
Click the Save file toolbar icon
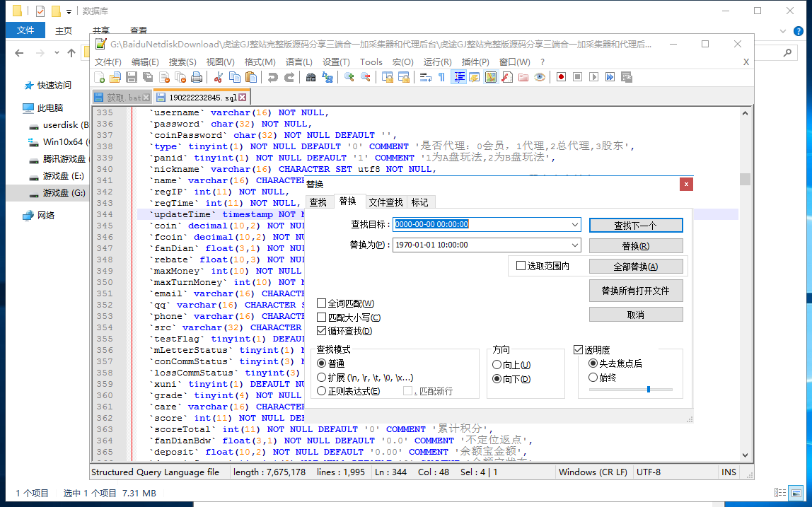(x=131, y=77)
